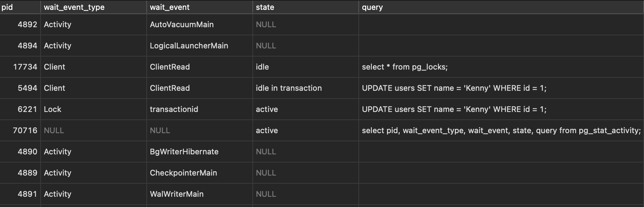The height and width of the screenshot is (207, 644).
Task: Select the WalWriterMain cell
Action: pyautogui.click(x=177, y=194)
